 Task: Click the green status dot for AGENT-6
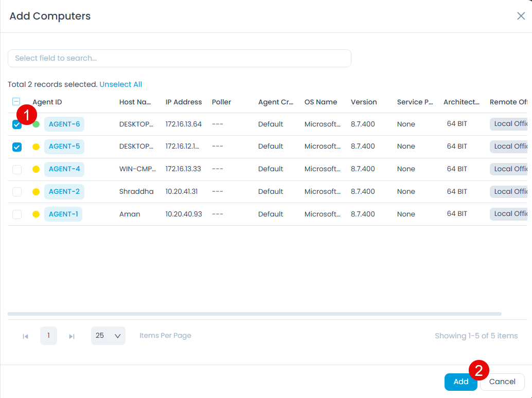36,124
